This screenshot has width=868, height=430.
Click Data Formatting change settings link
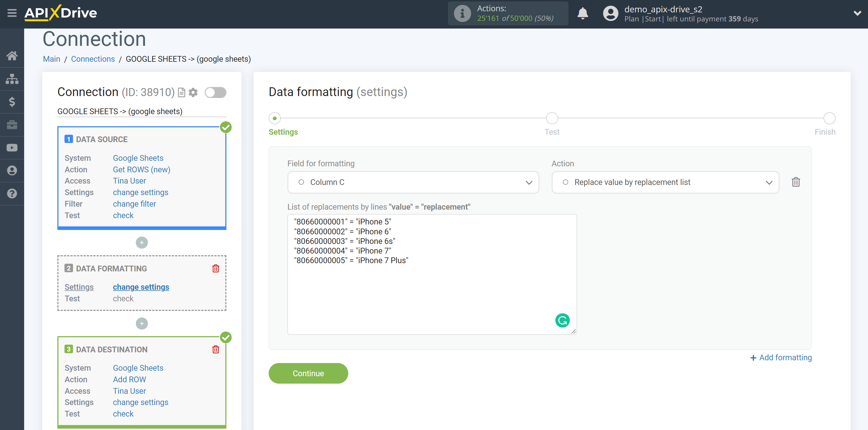141,287
